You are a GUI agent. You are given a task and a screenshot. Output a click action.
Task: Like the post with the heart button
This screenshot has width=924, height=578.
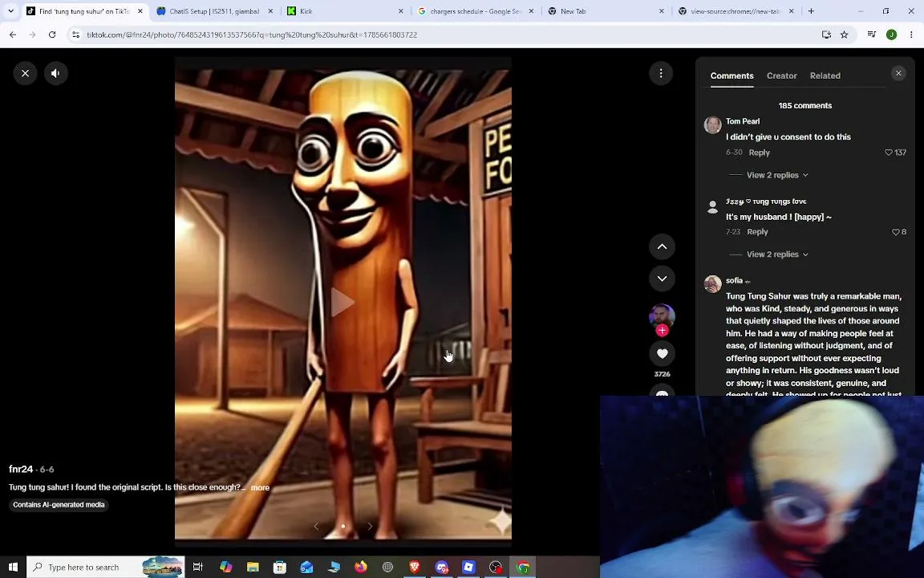(x=662, y=353)
